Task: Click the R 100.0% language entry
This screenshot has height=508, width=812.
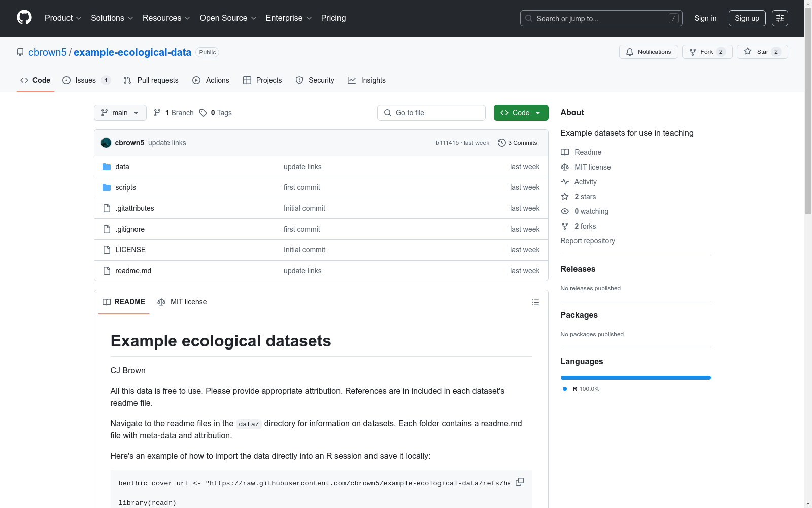Action: coord(582,389)
